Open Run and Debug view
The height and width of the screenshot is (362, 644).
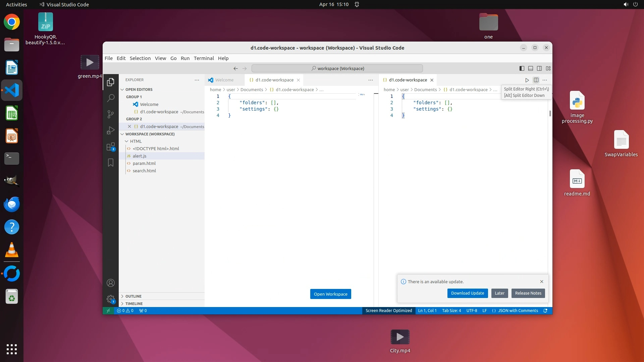(x=110, y=130)
